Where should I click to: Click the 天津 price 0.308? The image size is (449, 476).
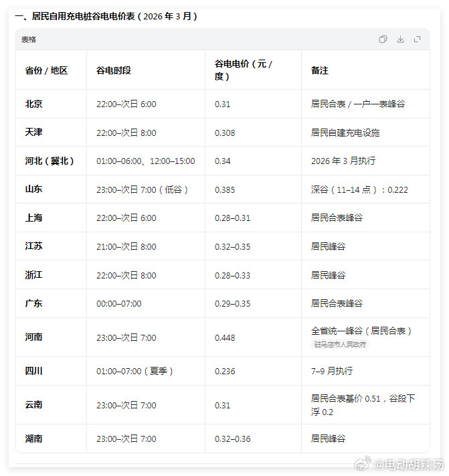(x=225, y=133)
